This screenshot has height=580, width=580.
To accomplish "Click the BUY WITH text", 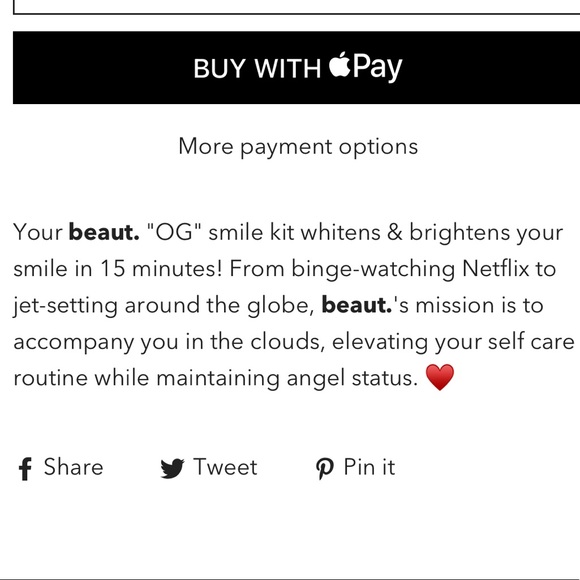I will [x=257, y=69].
